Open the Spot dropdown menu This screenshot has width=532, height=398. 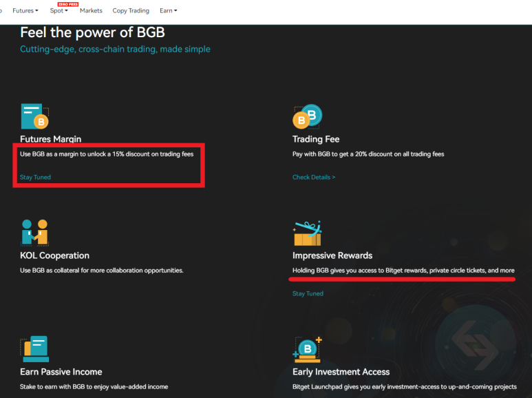tap(58, 10)
